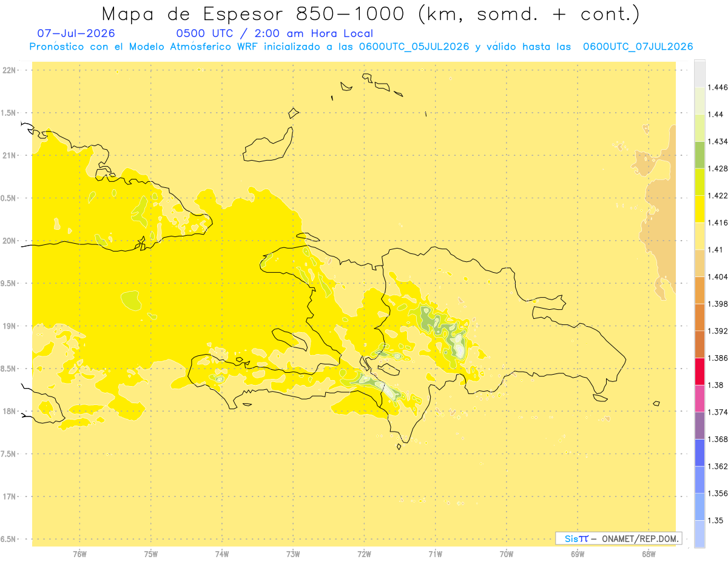This screenshot has height=562, width=728.
Task: Click the '0500 UTC / 2:00 am Hora Local' time label
Action: coord(274,33)
